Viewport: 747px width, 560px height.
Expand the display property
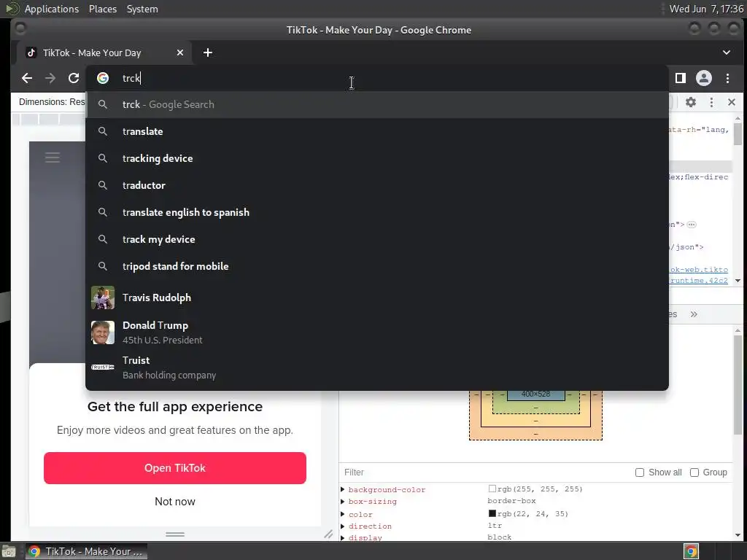click(x=343, y=537)
